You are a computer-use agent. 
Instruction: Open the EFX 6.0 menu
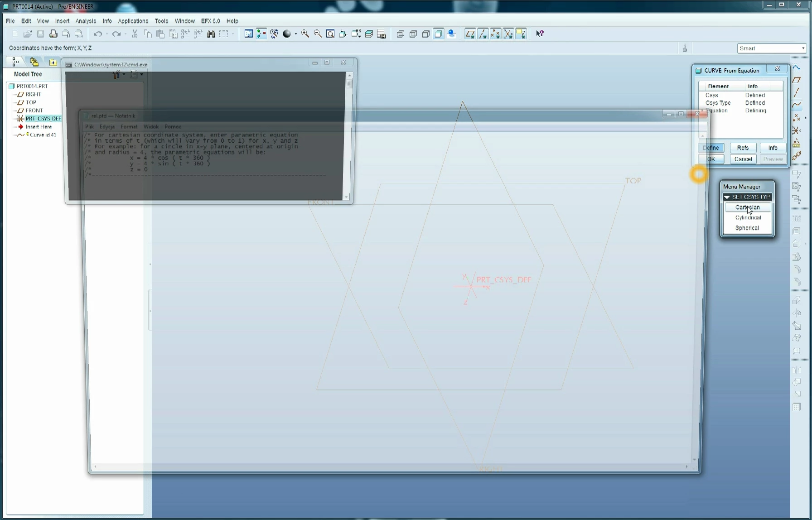(210, 21)
